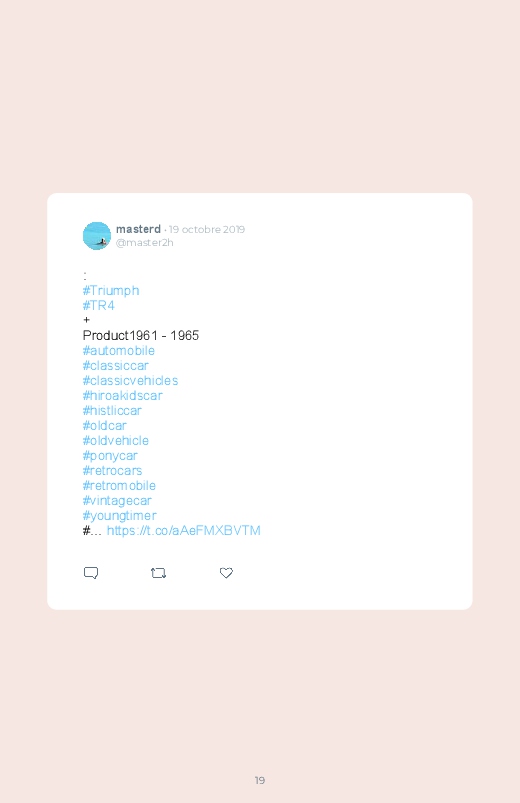Follow the #classiccar hashtag link
This screenshot has height=803, width=520.
(x=115, y=365)
